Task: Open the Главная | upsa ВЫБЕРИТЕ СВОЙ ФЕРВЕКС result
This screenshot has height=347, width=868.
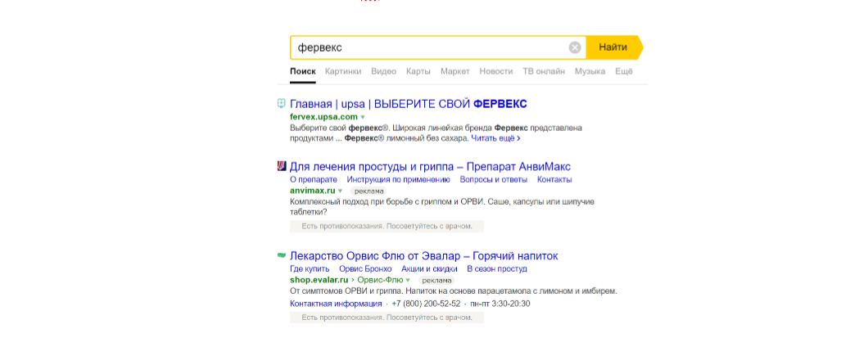Action: pyautogui.click(x=409, y=103)
